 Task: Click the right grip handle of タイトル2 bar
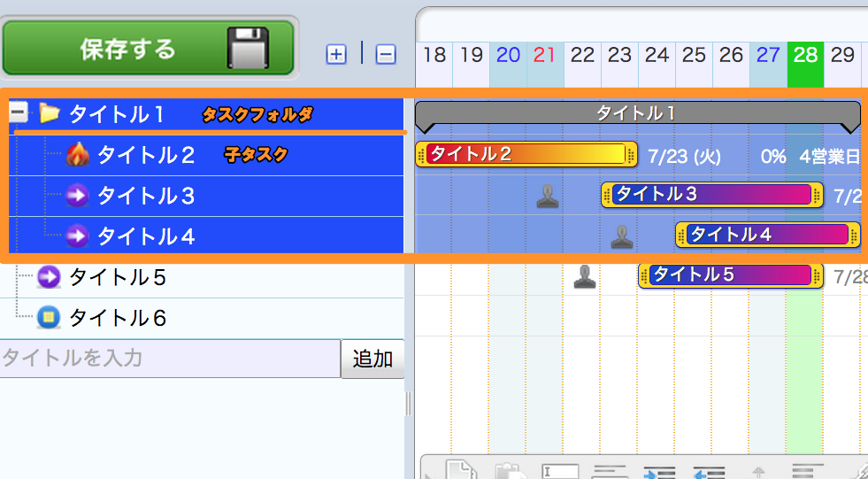pos(632,154)
